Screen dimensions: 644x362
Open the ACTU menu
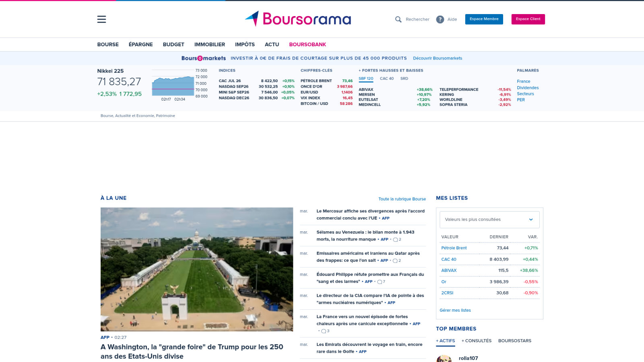272,45
